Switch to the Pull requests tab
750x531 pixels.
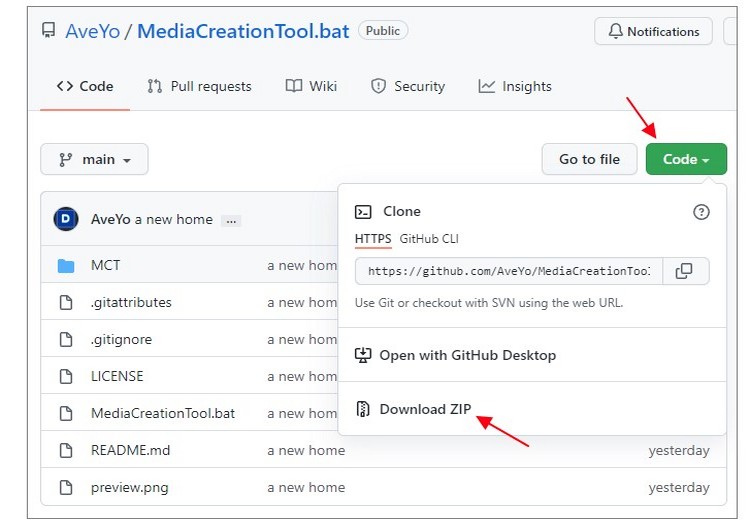(x=199, y=86)
